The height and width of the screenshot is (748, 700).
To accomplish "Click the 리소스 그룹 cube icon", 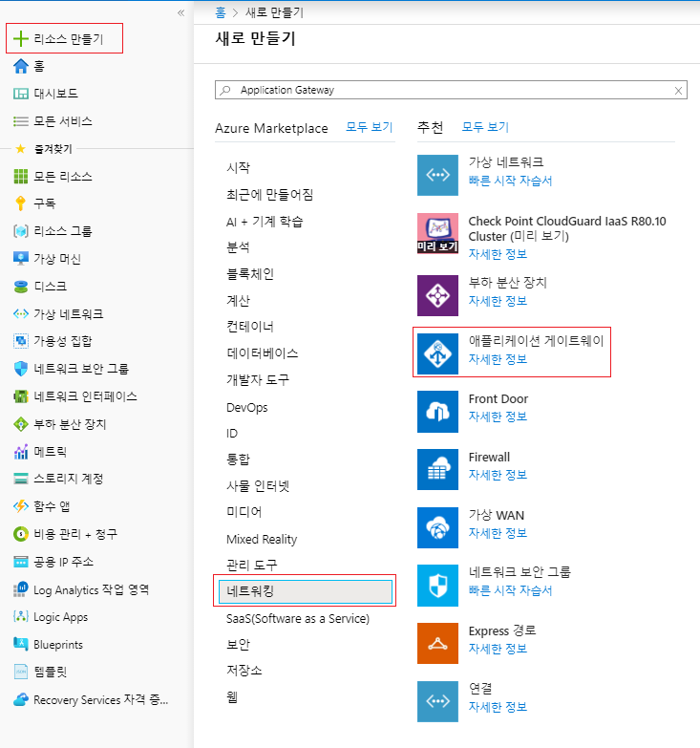I will pos(20,231).
